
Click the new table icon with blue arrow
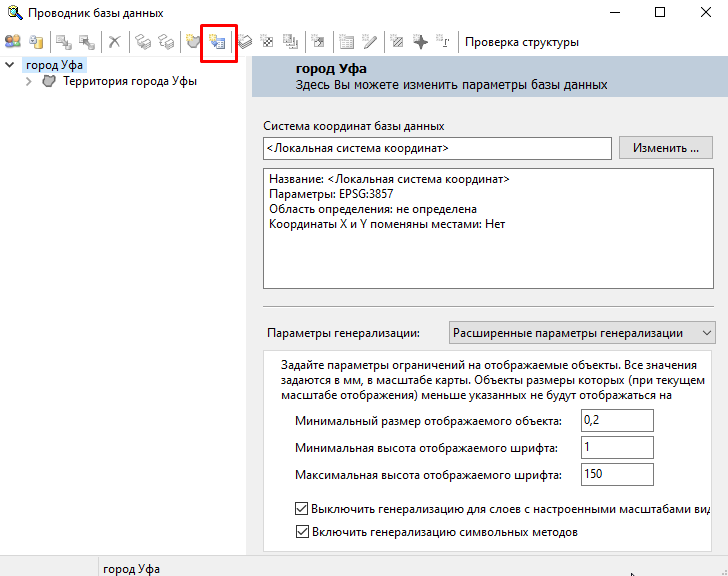click(x=217, y=42)
